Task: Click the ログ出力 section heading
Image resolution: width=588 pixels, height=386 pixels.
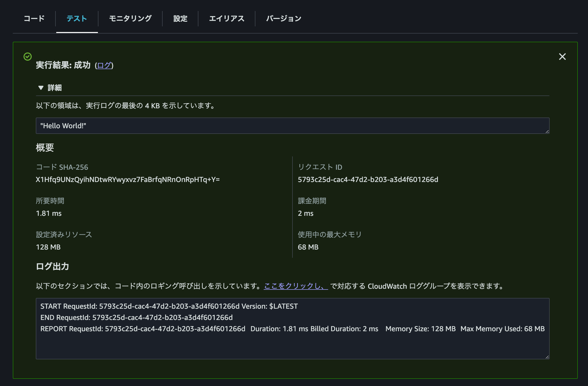Action: (x=52, y=266)
